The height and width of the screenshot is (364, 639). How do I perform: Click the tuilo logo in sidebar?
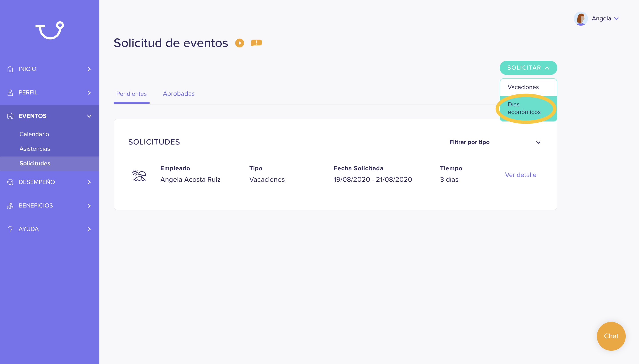[49, 30]
